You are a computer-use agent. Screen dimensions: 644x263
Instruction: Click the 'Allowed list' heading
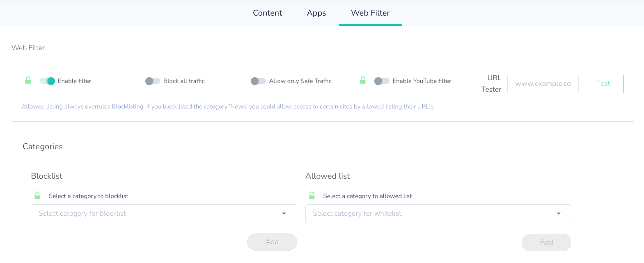(x=328, y=176)
